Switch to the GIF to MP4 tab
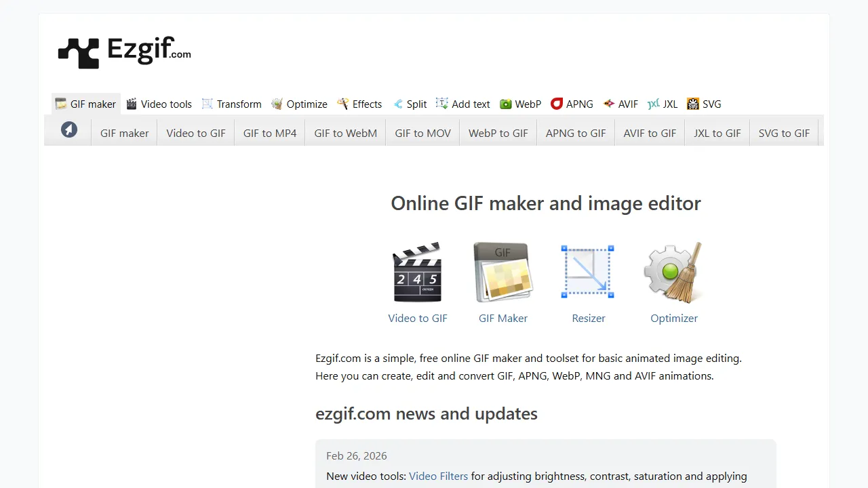The width and height of the screenshot is (868, 488). pos(269,133)
